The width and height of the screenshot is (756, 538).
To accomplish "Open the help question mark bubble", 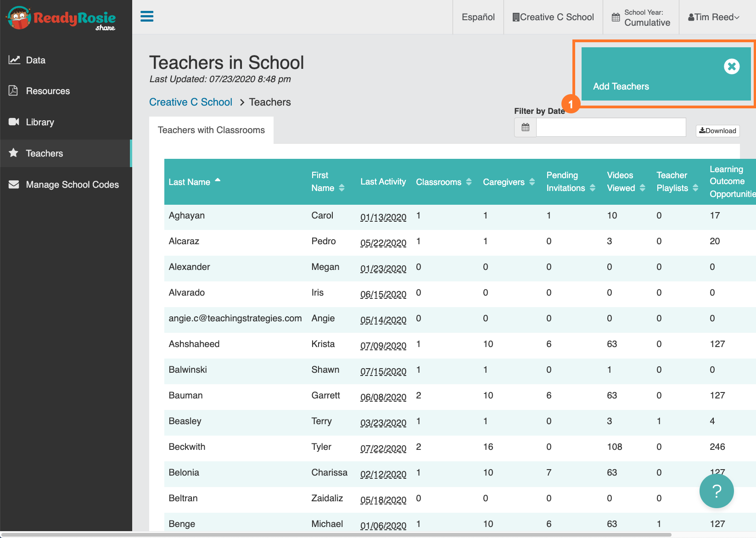I will click(716, 491).
